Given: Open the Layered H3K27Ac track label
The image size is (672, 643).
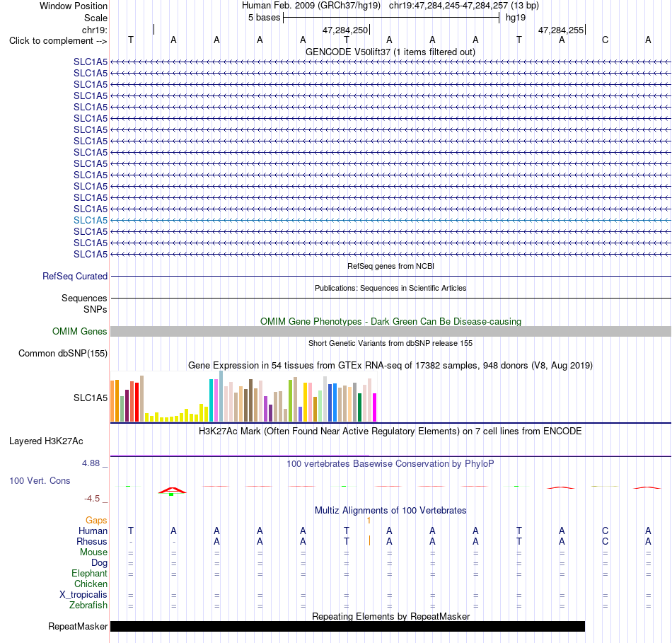Looking at the screenshot, I should (46, 441).
